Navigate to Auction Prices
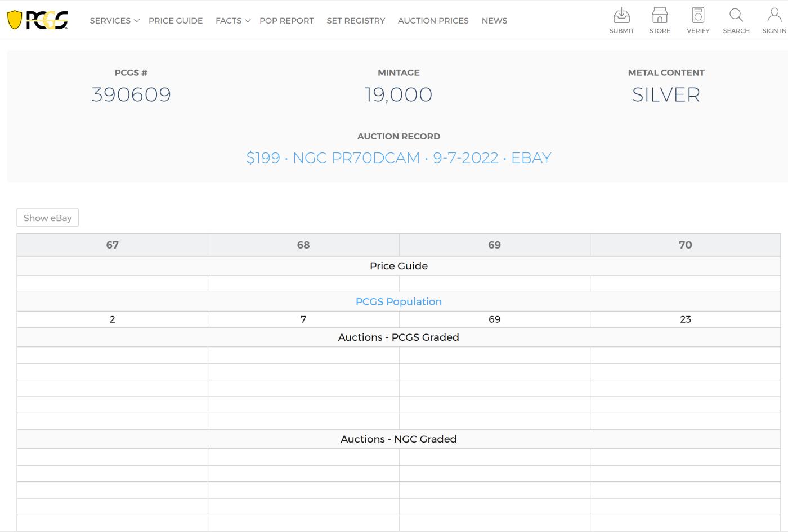The width and height of the screenshot is (788, 532). tap(433, 21)
